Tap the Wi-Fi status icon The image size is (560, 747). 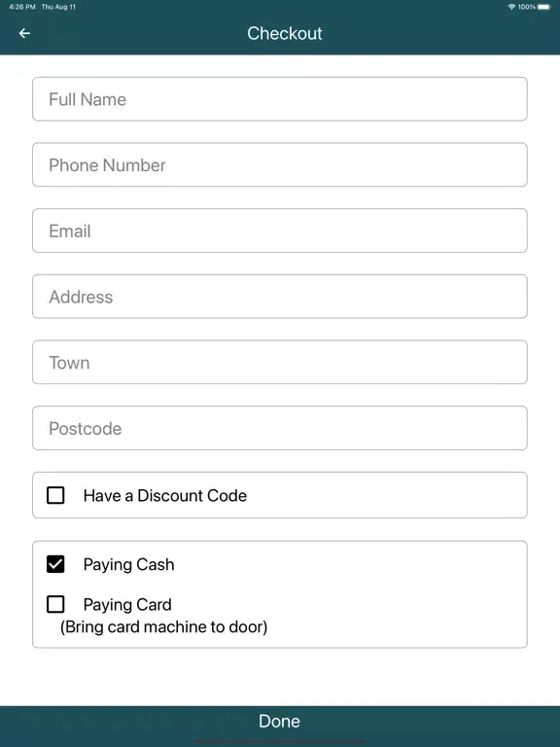tap(511, 7)
